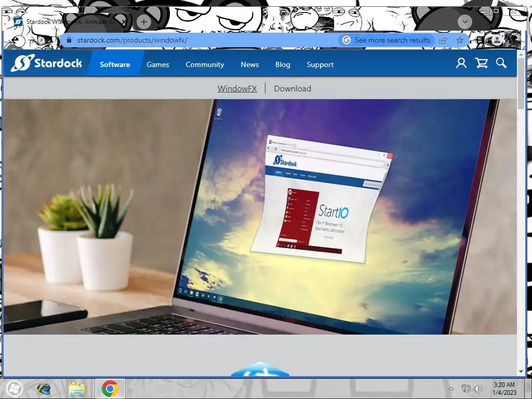Open a new tab with plus button
532x399 pixels.
[144, 22]
